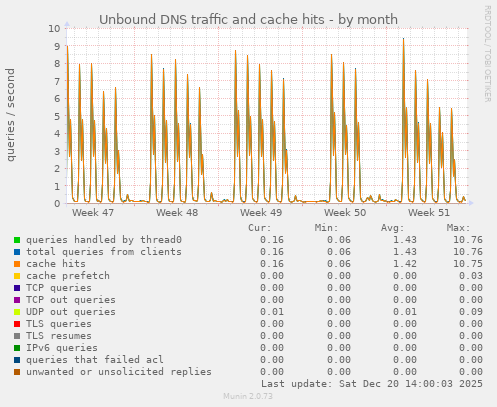Click the y-axis tick label 5
Viewport: 497px width, 407px height.
coord(57,116)
